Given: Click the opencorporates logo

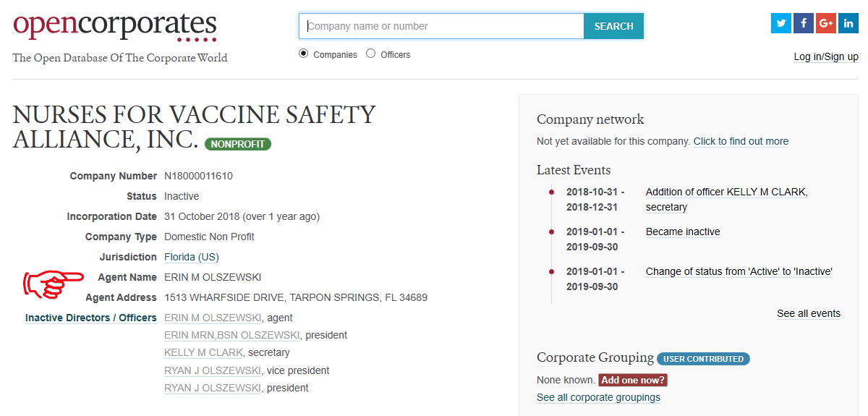Looking at the screenshot, I should (114, 26).
